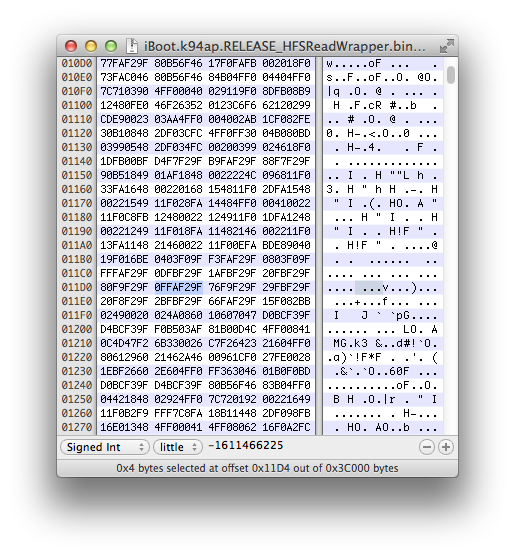Select hex group 16F0A2FC in row 01270
Viewport: 515px width, 556px height.
coord(286,427)
